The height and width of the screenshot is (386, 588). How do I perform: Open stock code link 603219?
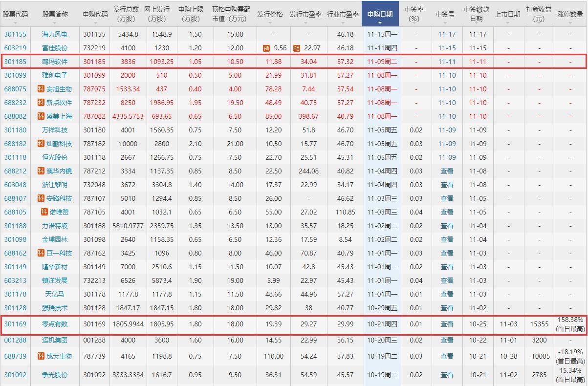(16, 48)
